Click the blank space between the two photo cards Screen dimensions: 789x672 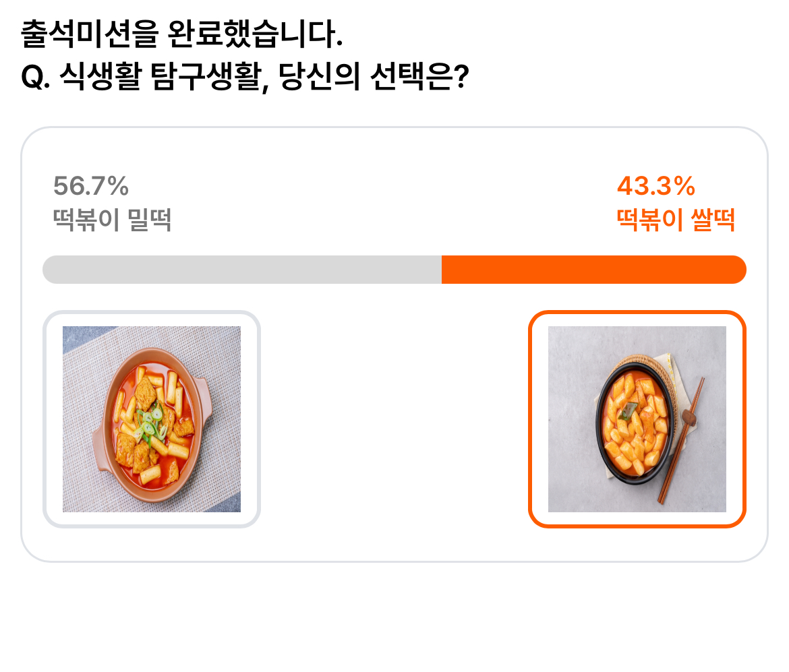tap(394, 419)
